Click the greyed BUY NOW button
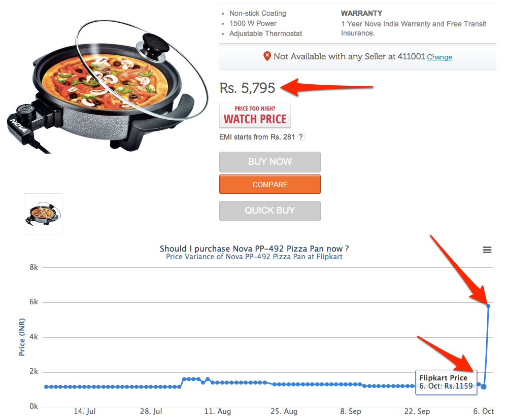Image resolution: width=506 pixels, height=420 pixels. tap(270, 162)
